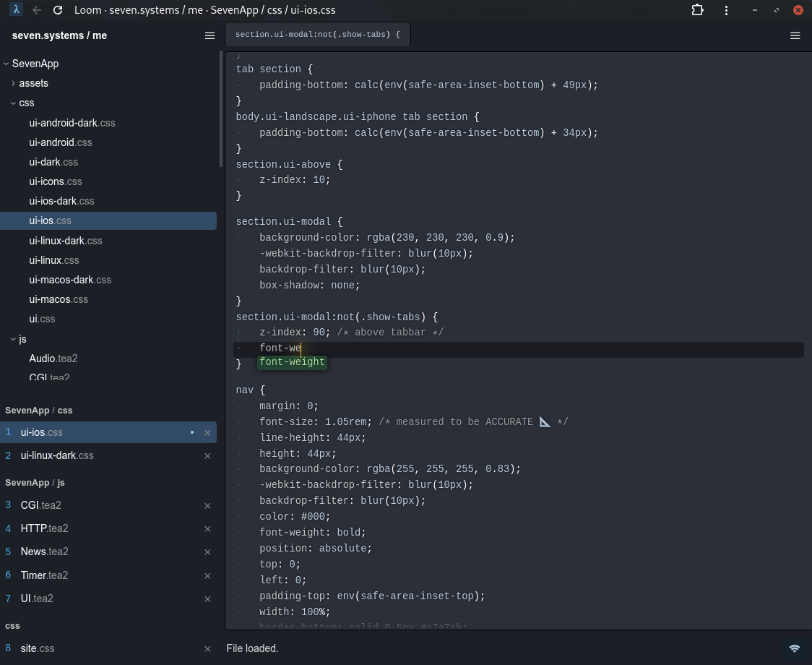Click the seven.systems / me sidebar title

pyautogui.click(x=59, y=35)
